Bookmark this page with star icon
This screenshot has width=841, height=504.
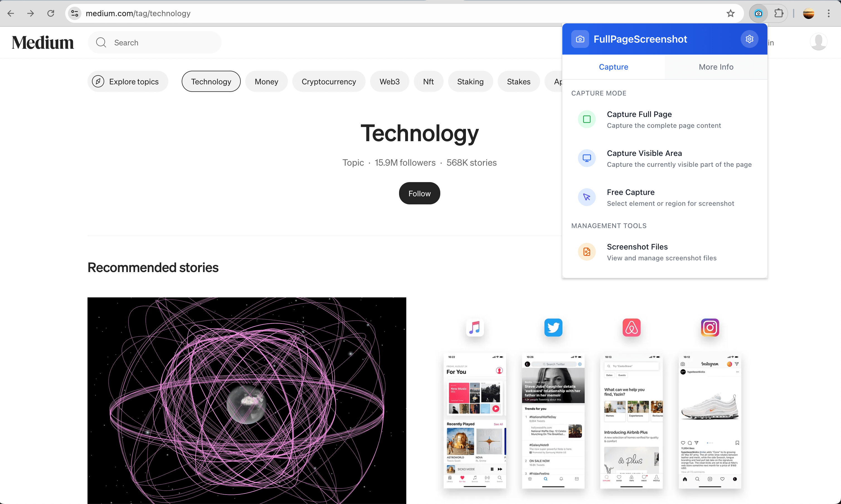point(730,13)
